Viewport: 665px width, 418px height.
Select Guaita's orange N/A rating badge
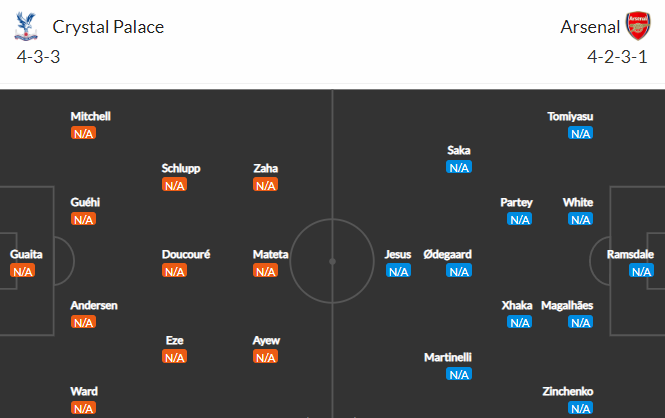pos(22,271)
